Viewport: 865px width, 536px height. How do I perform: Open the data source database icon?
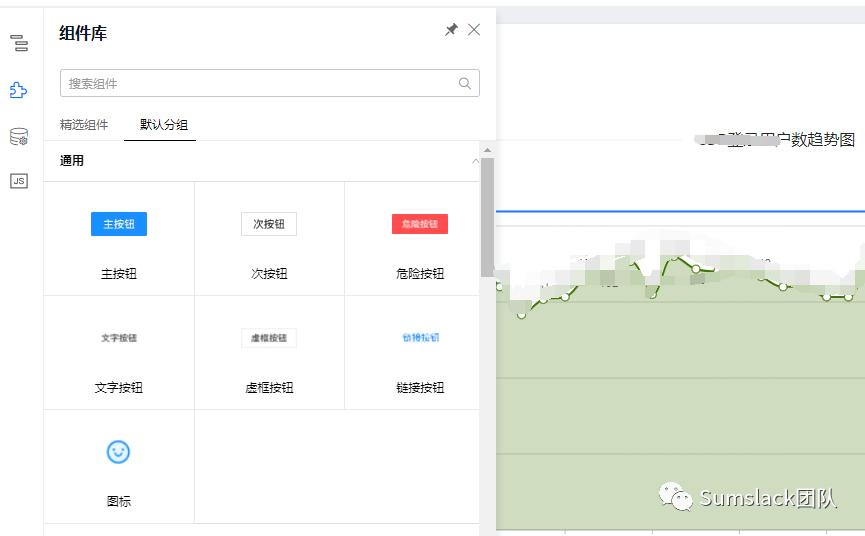[19, 136]
